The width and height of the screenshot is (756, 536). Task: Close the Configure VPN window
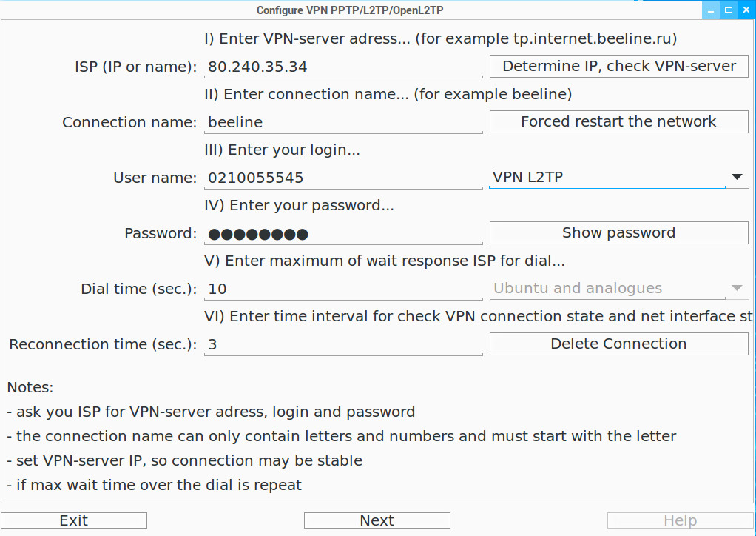point(745,10)
